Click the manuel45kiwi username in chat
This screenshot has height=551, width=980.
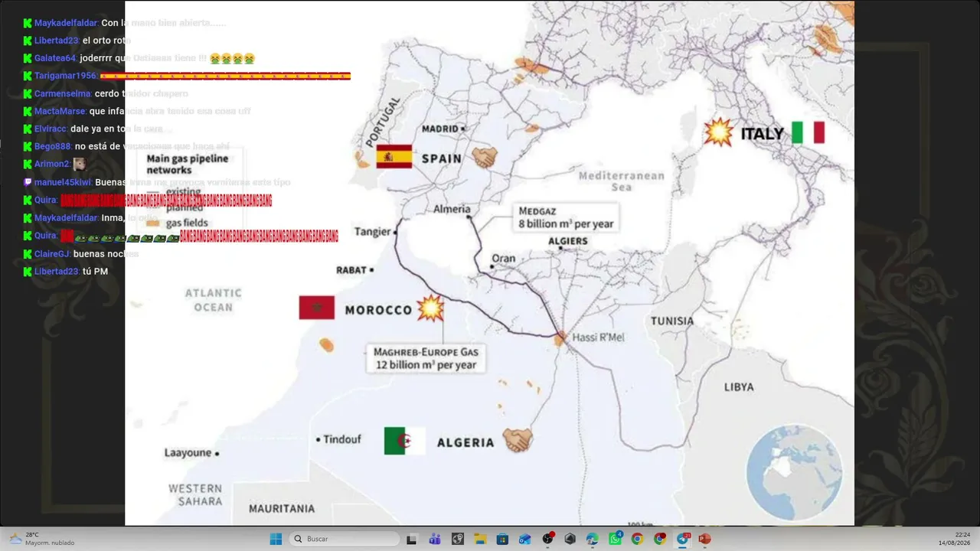coord(63,182)
